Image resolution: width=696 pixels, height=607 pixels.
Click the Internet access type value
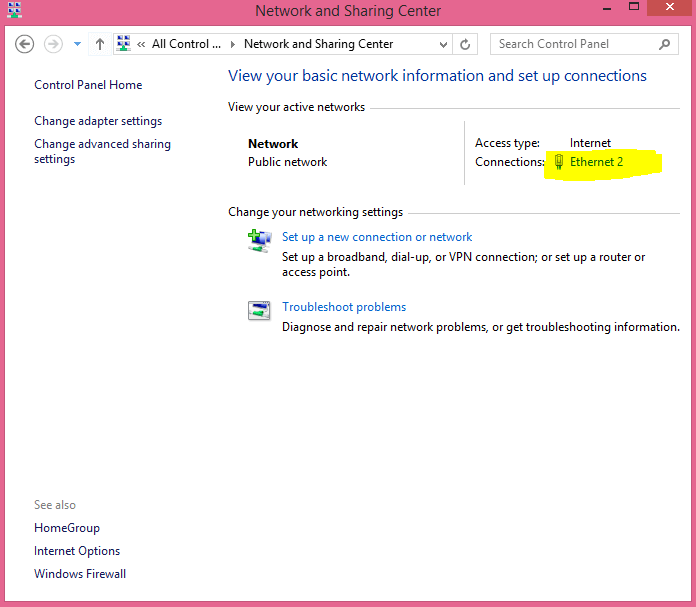click(590, 143)
